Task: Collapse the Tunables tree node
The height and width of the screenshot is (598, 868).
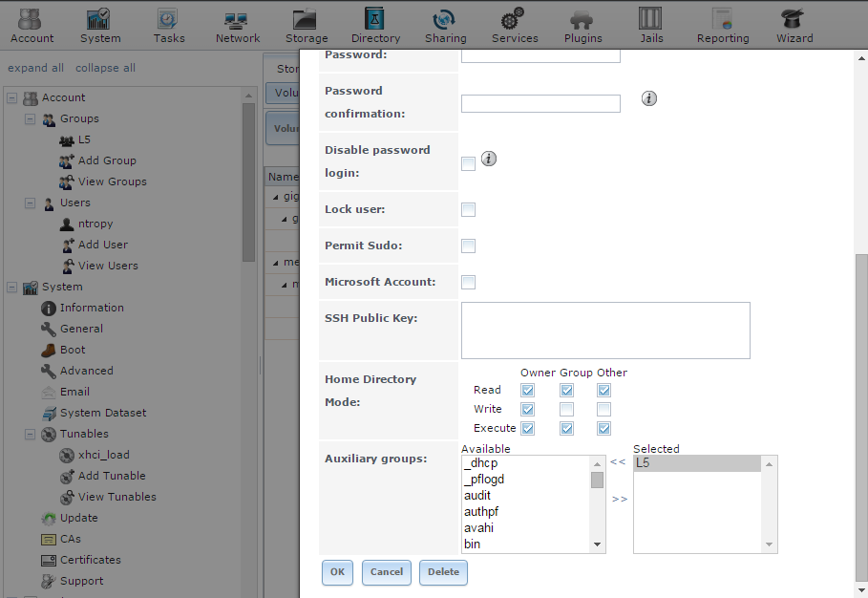Action: 30,435
